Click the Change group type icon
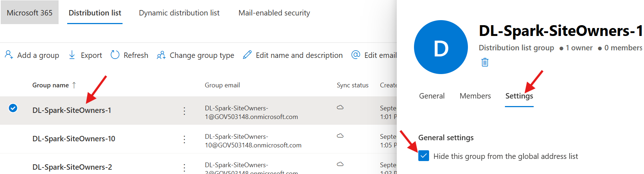 [161, 55]
